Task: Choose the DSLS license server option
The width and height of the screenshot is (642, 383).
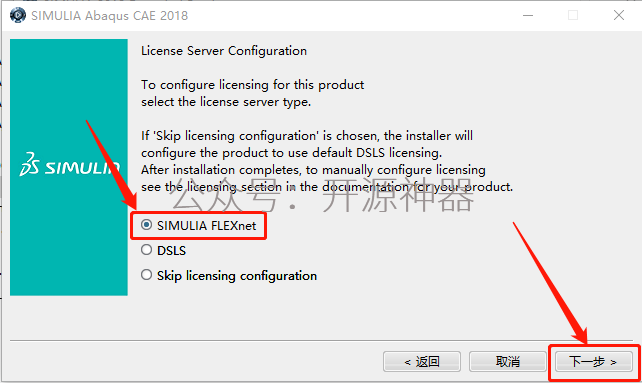Action: 146,250
